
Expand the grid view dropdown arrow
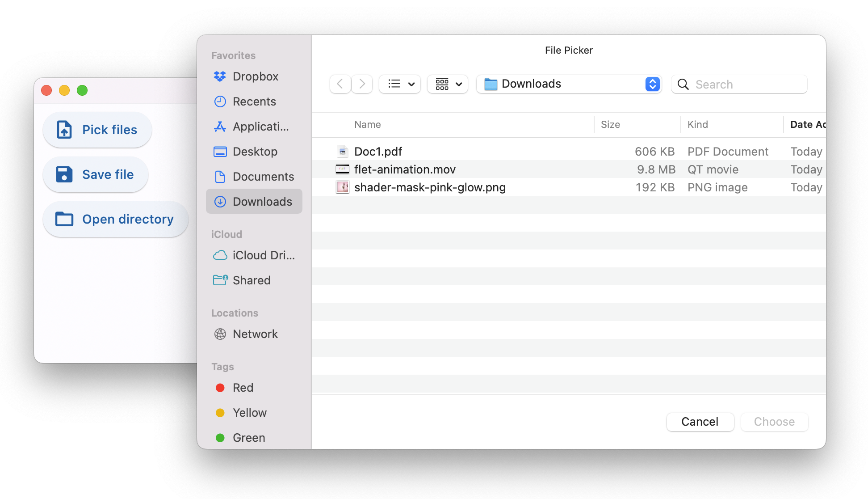459,84
